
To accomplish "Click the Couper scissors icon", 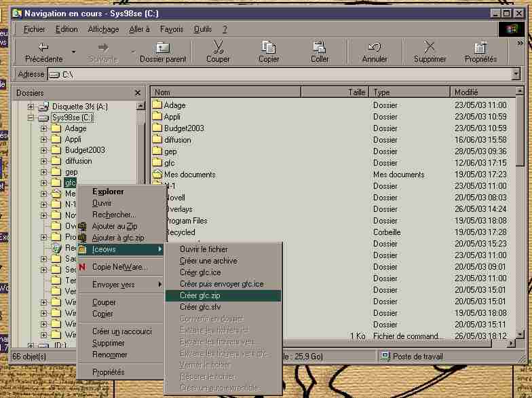I will click(218, 47).
